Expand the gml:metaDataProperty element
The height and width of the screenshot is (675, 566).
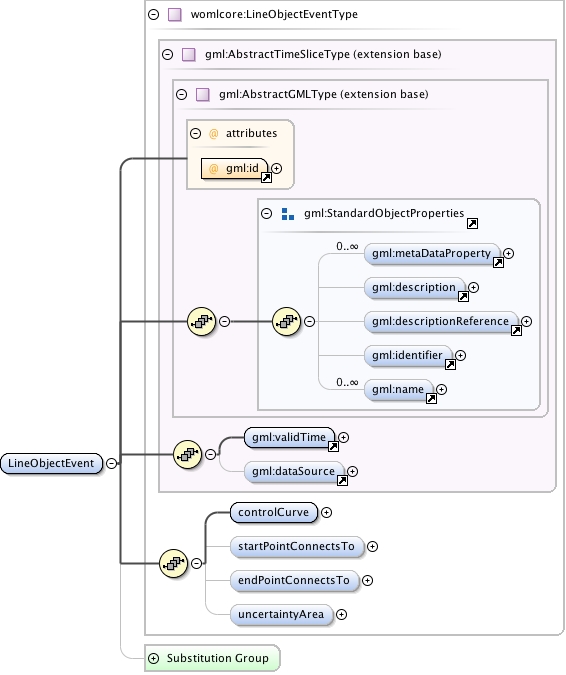pyautogui.click(x=508, y=253)
